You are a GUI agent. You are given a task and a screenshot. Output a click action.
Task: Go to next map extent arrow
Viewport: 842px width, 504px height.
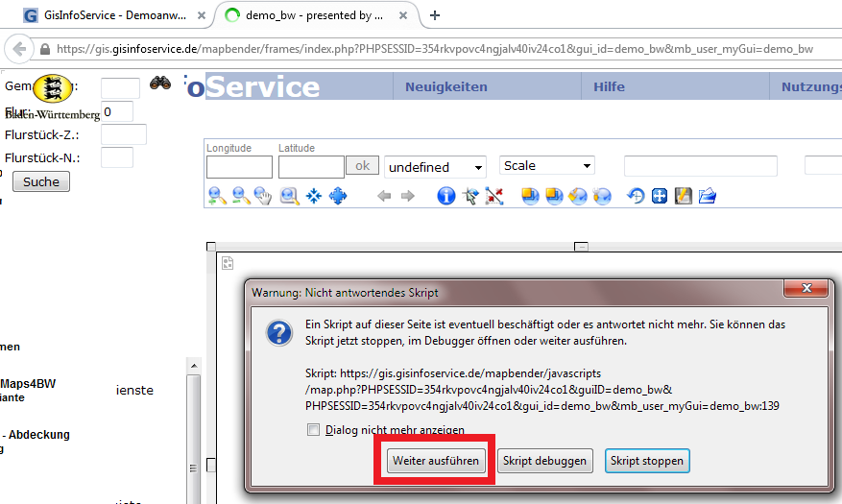coord(408,196)
